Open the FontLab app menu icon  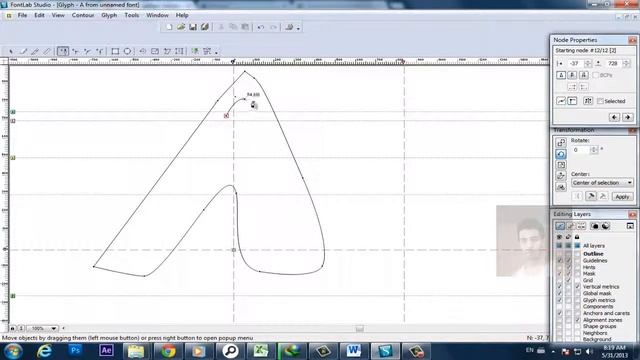tap(9, 16)
